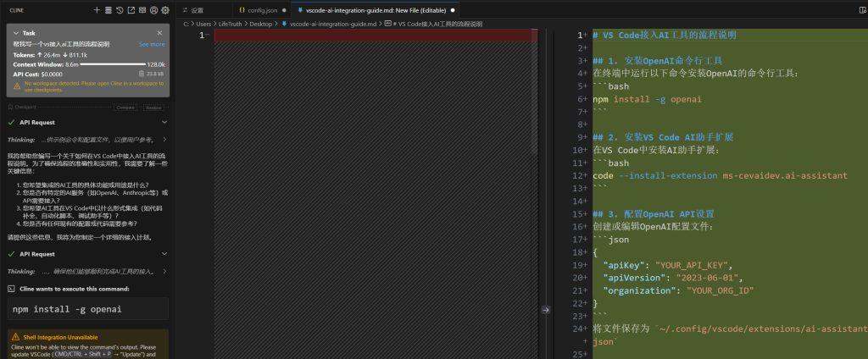Open Cline MCP servers icon
The width and height of the screenshot is (868, 359).
coord(108,10)
